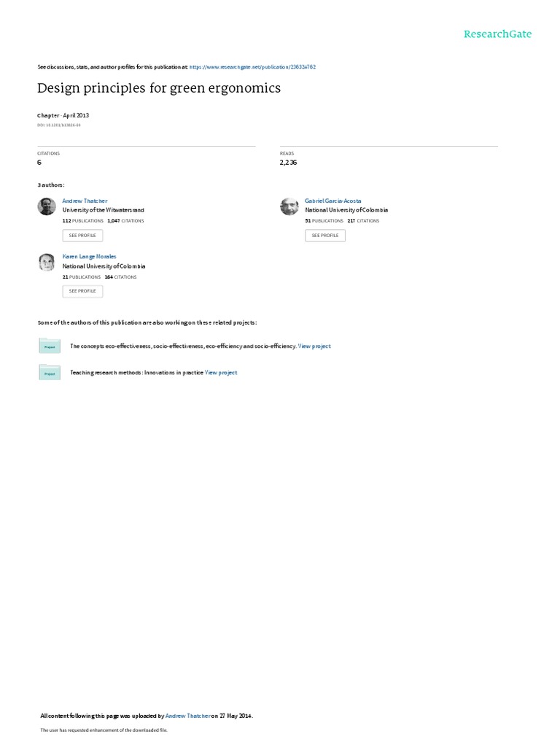Open View project link for eco-effectiveness concepts

click(314, 347)
